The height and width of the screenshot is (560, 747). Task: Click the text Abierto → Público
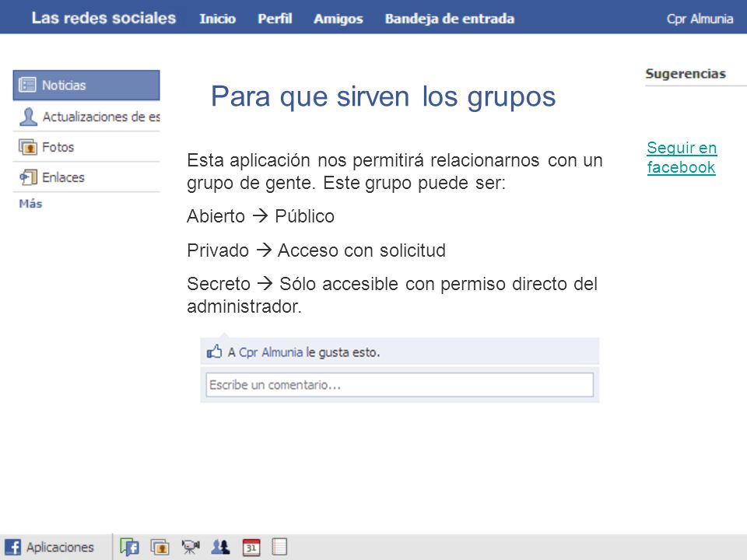tap(261, 216)
